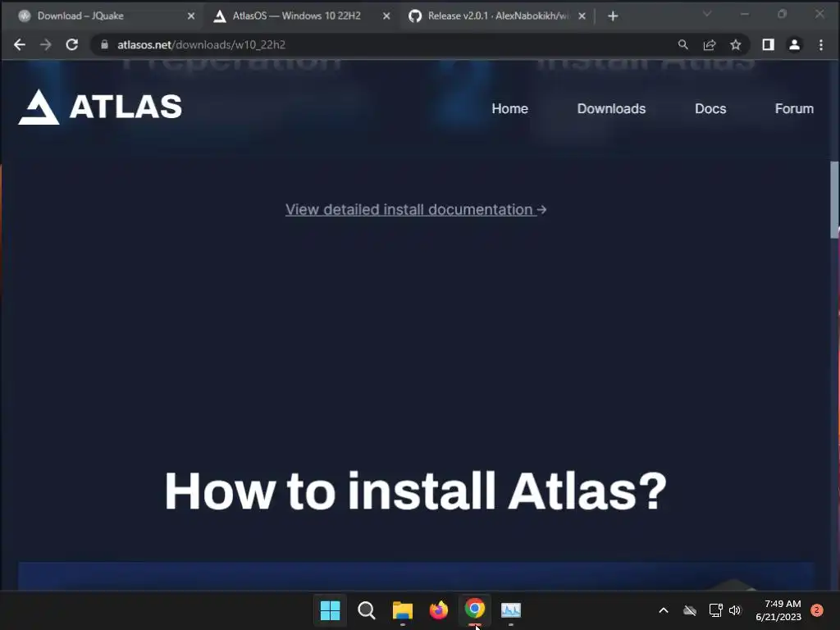Viewport: 840px width, 630px height.
Task: Open the clock showing 7:49 AM
Action: pos(778,610)
